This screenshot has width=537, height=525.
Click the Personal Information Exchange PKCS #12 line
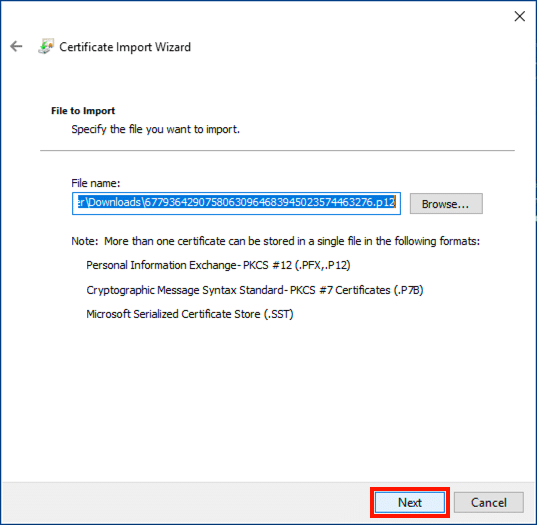(x=218, y=265)
